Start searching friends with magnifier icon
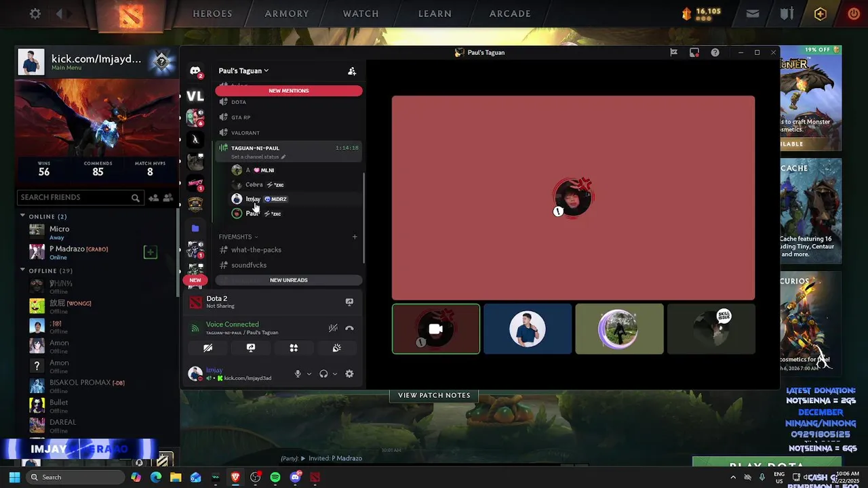This screenshot has width=868, height=488. (136, 198)
